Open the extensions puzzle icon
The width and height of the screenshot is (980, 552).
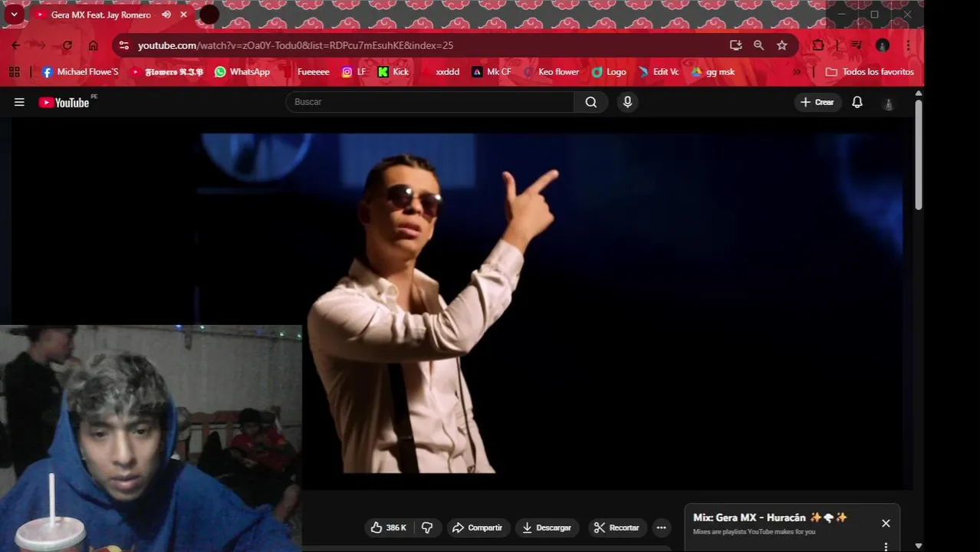pos(817,45)
